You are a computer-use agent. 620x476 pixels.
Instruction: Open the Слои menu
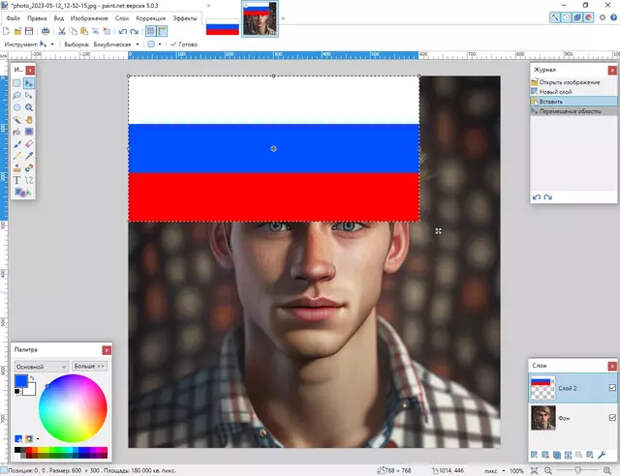pyautogui.click(x=122, y=18)
